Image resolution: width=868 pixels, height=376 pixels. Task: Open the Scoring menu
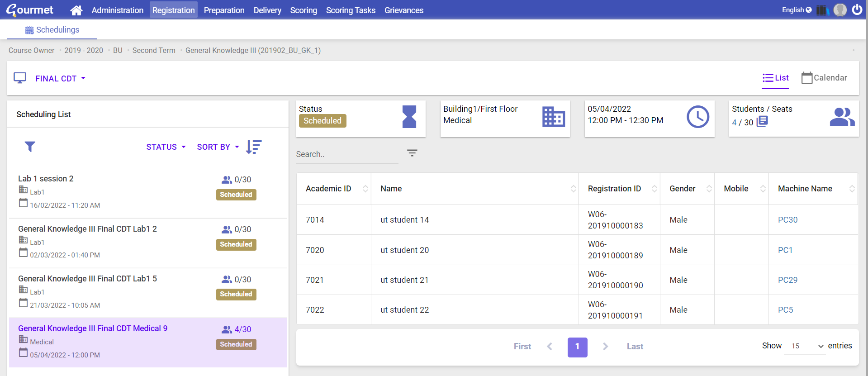tap(304, 10)
